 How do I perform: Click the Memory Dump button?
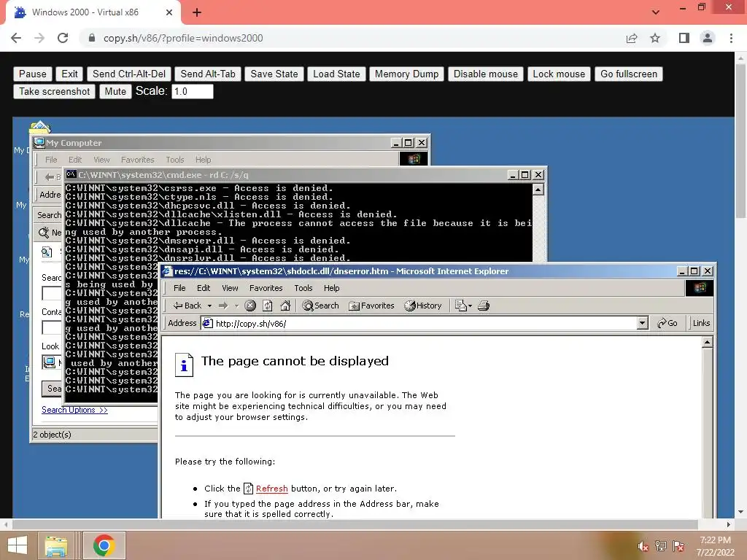406,74
